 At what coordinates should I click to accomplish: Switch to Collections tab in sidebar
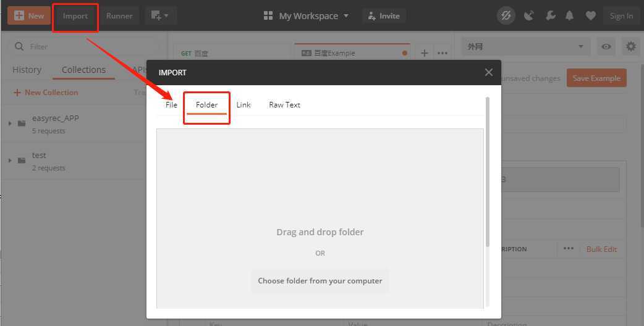point(84,70)
